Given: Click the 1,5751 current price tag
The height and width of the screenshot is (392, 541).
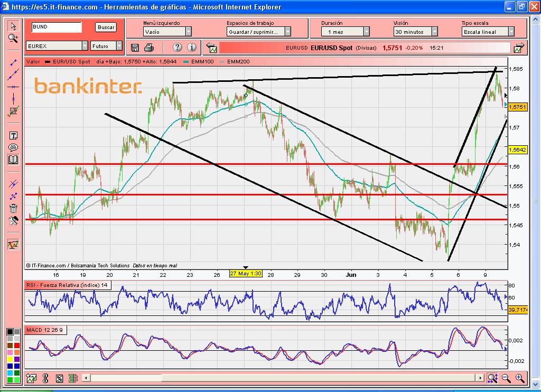Looking at the screenshot, I should [517, 107].
